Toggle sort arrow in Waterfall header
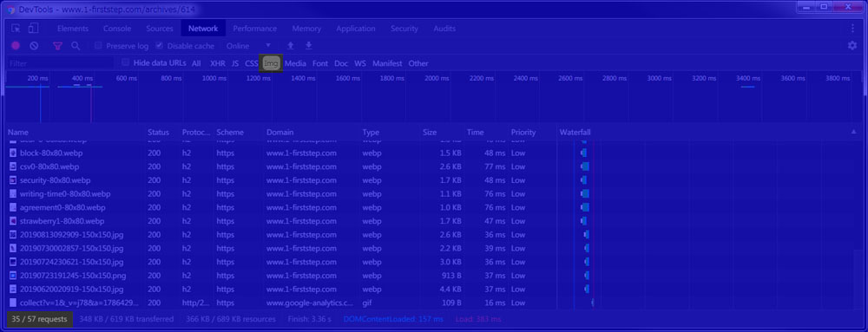Viewport: 868px width, 332px height. click(x=853, y=132)
